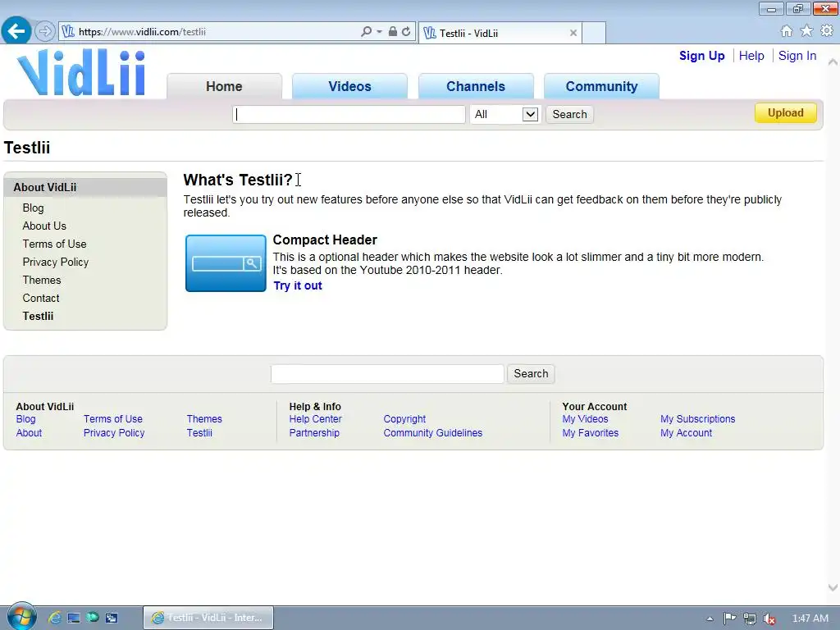Click footer Blog link
The width and height of the screenshot is (840, 630).
coord(25,419)
